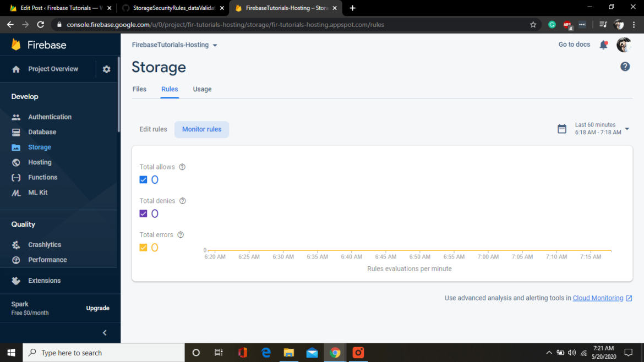Open Crashlytics under Quality
The image size is (644, 362).
(x=44, y=244)
